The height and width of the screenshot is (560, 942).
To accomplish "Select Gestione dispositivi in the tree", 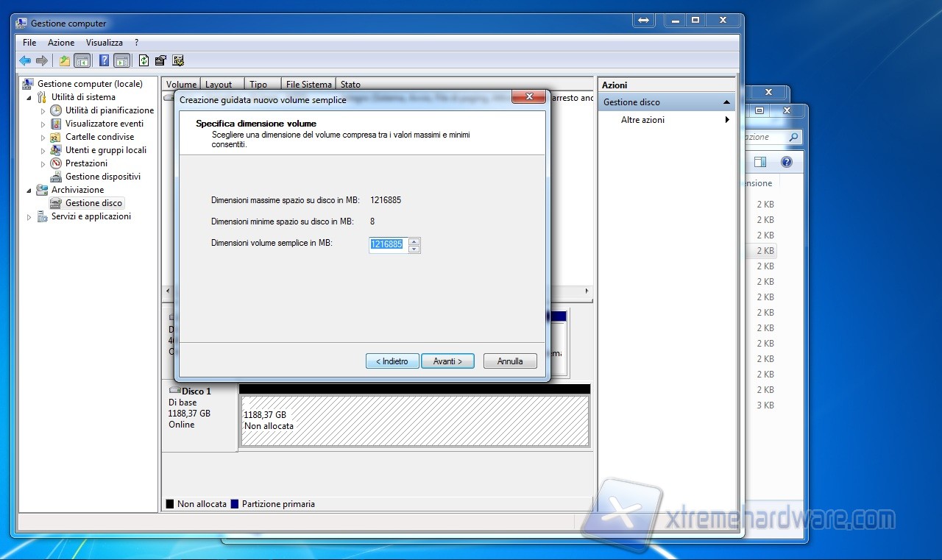I will coord(102,177).
